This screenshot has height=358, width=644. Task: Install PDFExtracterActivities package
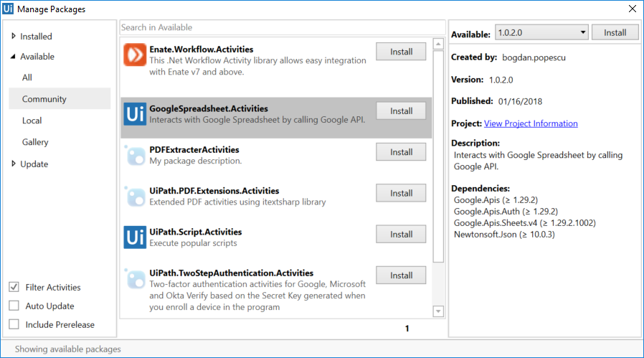(401, 152)
